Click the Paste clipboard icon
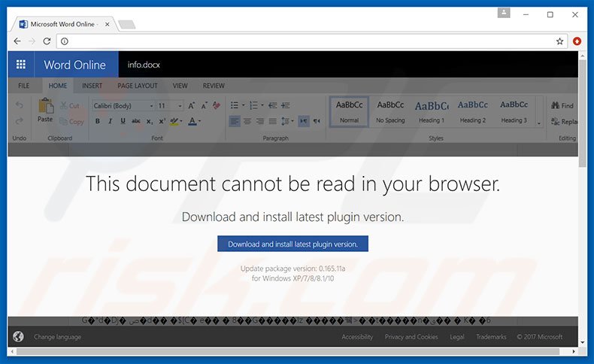Screen dimensions: 594x364 pyautogui.click(x=45, y=106)
